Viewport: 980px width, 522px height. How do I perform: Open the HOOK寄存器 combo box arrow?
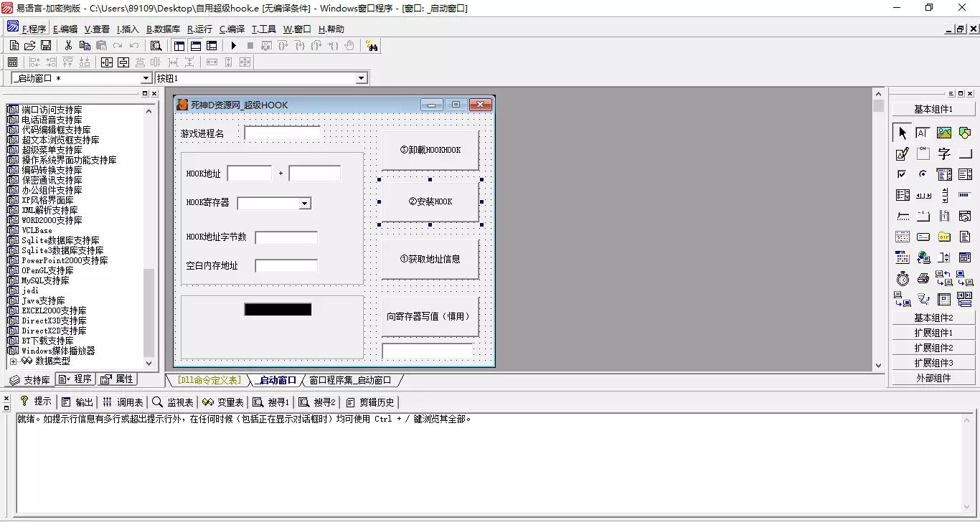coord(305,204)
